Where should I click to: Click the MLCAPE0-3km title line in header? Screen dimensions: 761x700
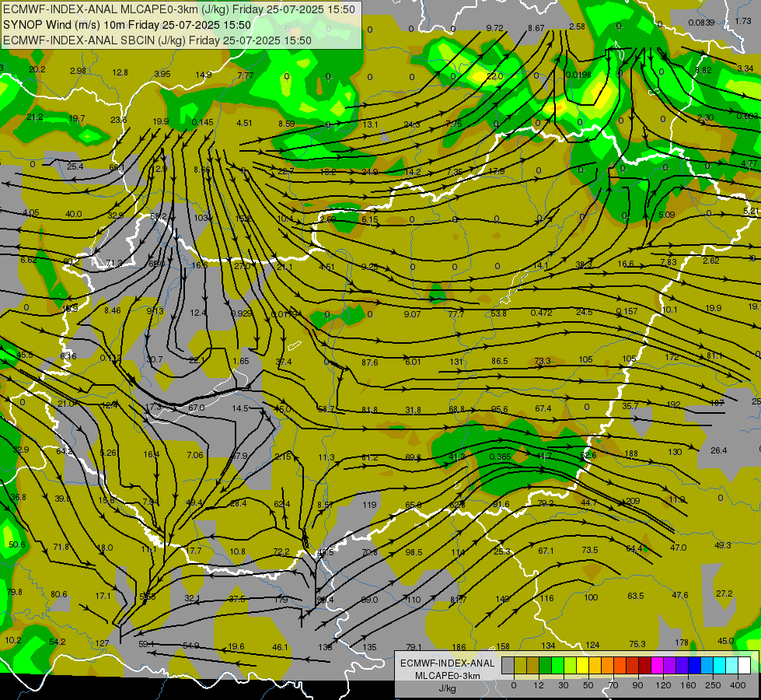[179, 9]
